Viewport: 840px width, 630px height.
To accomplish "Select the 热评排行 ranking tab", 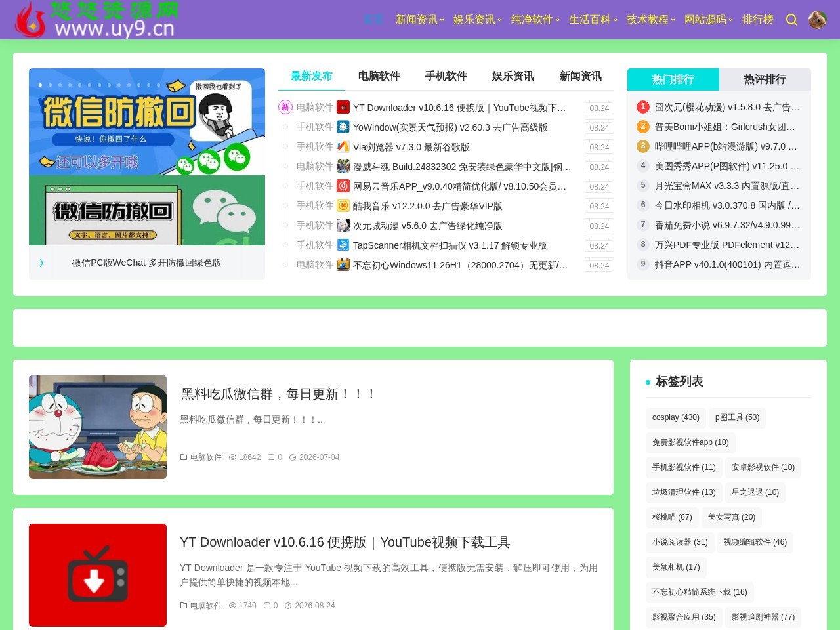I will pos(765,79).
